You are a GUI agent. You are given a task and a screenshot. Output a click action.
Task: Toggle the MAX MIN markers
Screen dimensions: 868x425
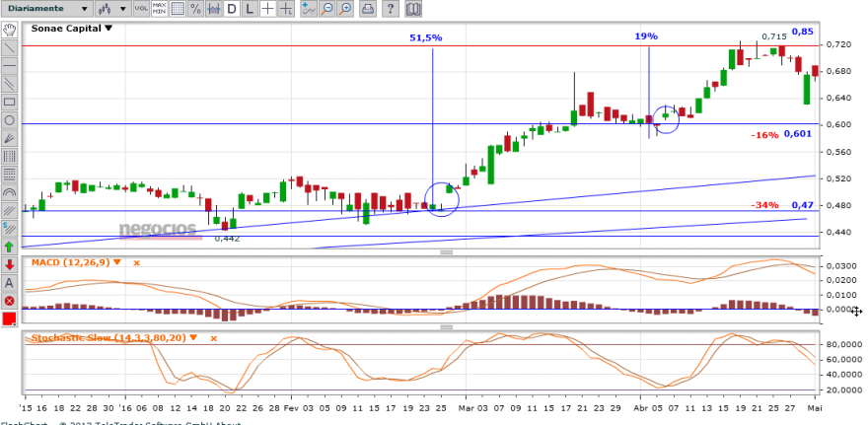click(x=160, y=8)
